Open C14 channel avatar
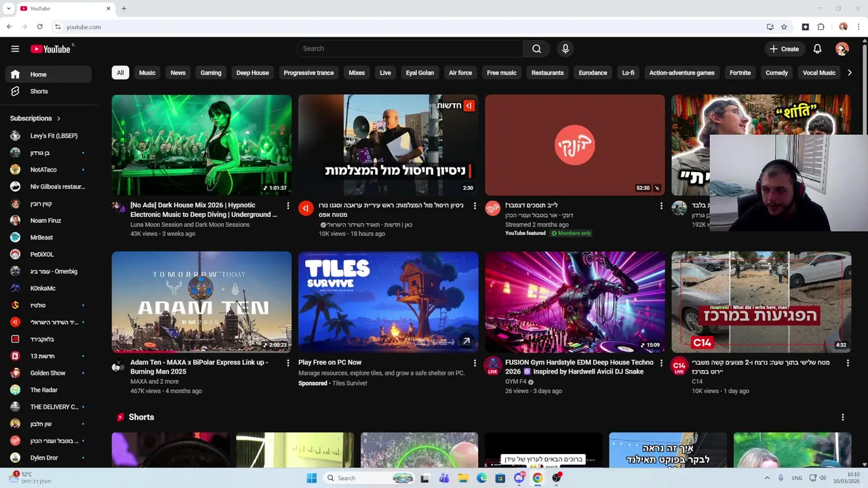The image size is (868, 488). pyautogui.click(x=679, y=366)
